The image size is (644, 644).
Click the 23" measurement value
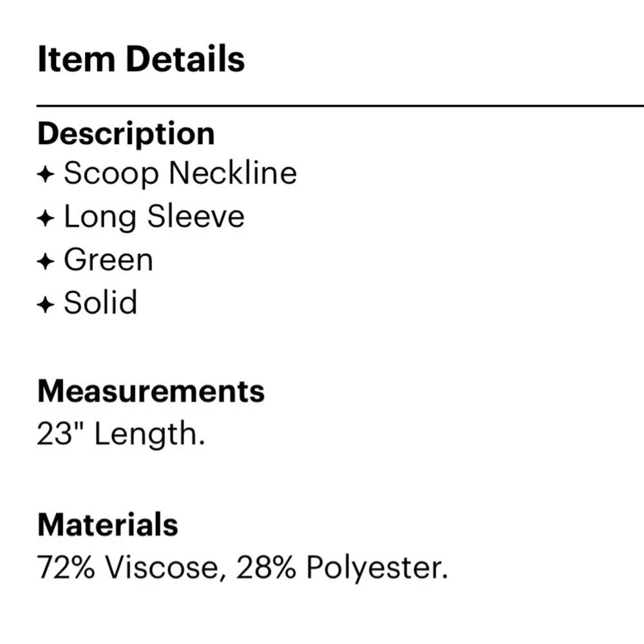61,434
